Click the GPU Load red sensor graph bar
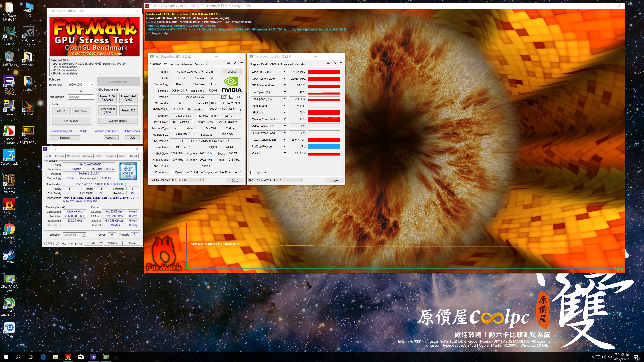The height and width of the screenshot is (362, 644). [x=324, y=112]
